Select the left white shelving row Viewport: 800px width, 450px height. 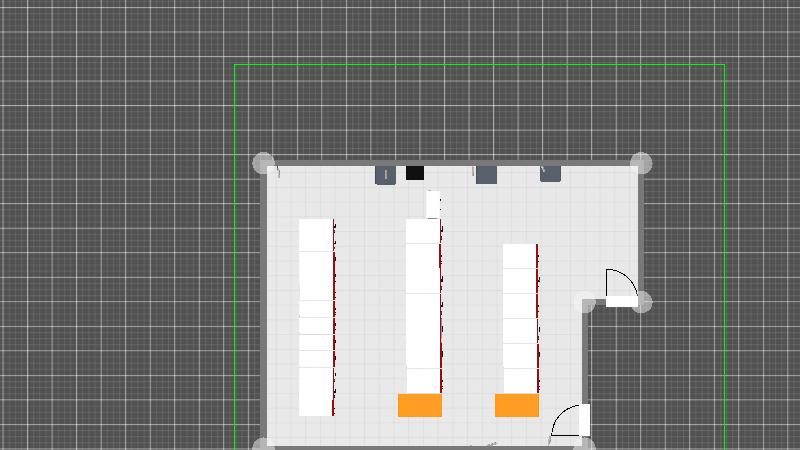(316, 317)
